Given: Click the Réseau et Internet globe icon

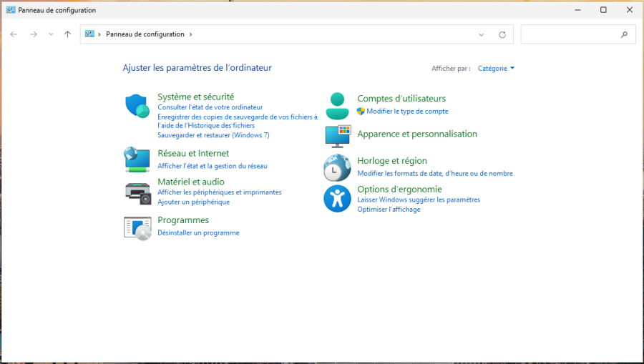Looking at the screenshot, I should 137,159.
